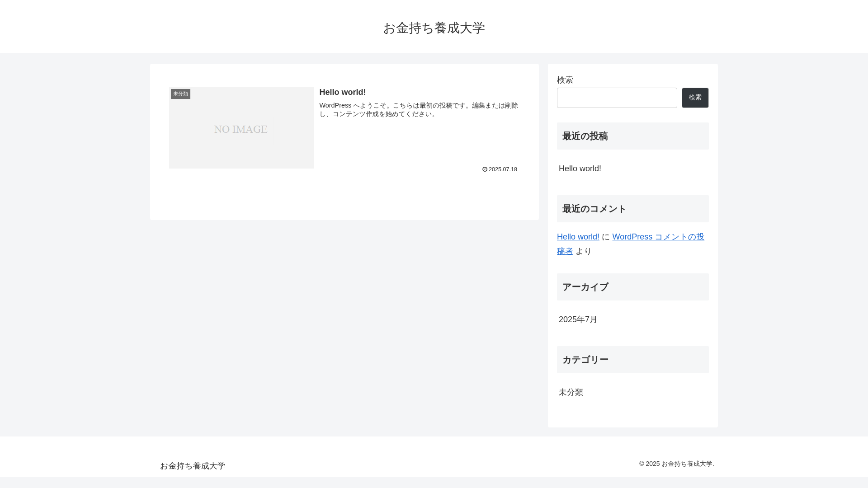
Task: Open the site title お金持ち養成大学 in the header
Action: pyautogui.click(x=434, y=28)
